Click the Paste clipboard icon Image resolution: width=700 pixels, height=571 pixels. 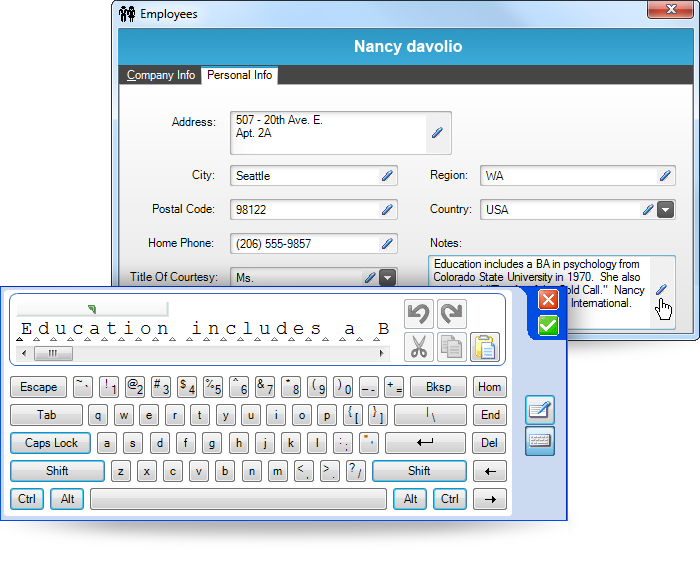point(485,346)
